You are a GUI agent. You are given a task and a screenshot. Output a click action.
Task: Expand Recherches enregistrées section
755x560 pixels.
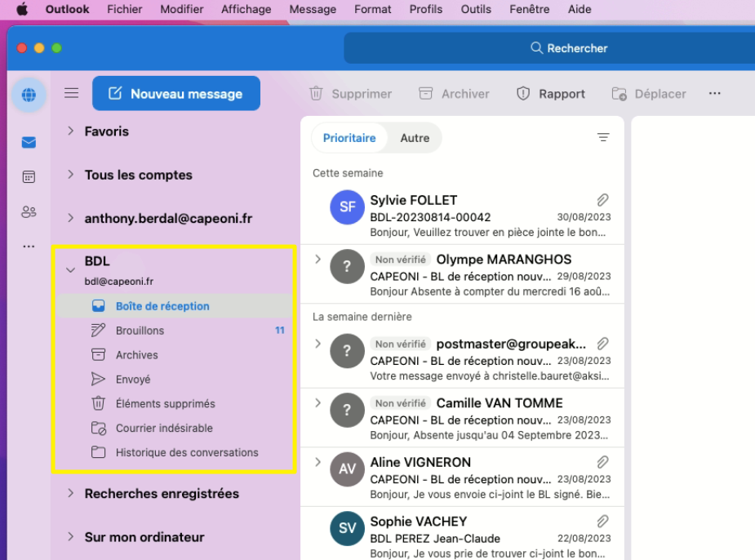coord(71,493)
